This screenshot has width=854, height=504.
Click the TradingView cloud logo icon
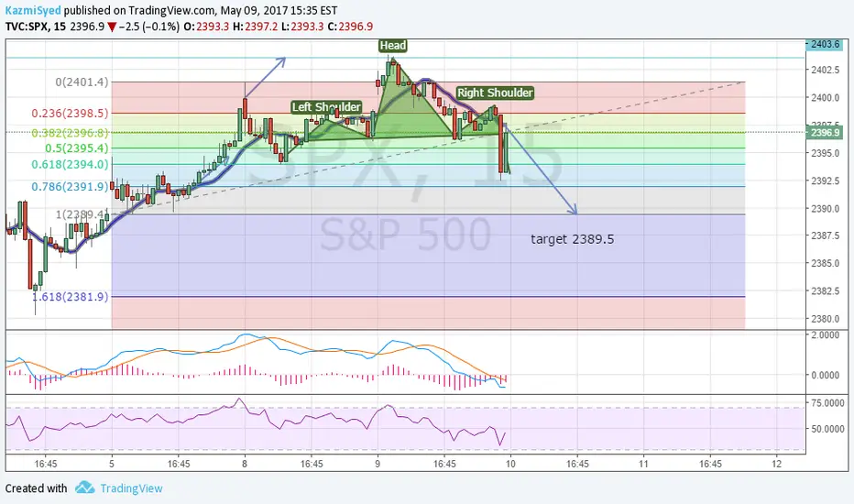pos(85,488)
